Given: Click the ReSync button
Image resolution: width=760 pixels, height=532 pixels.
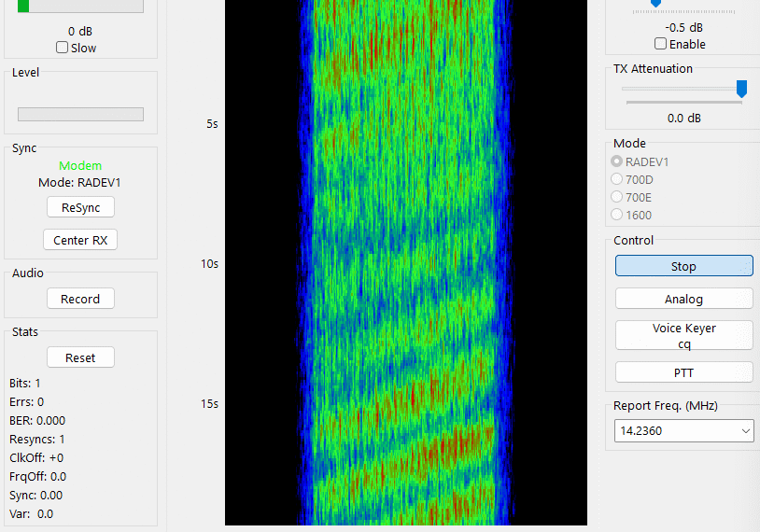Looking at the screenshot, I should tap(80, 207).
